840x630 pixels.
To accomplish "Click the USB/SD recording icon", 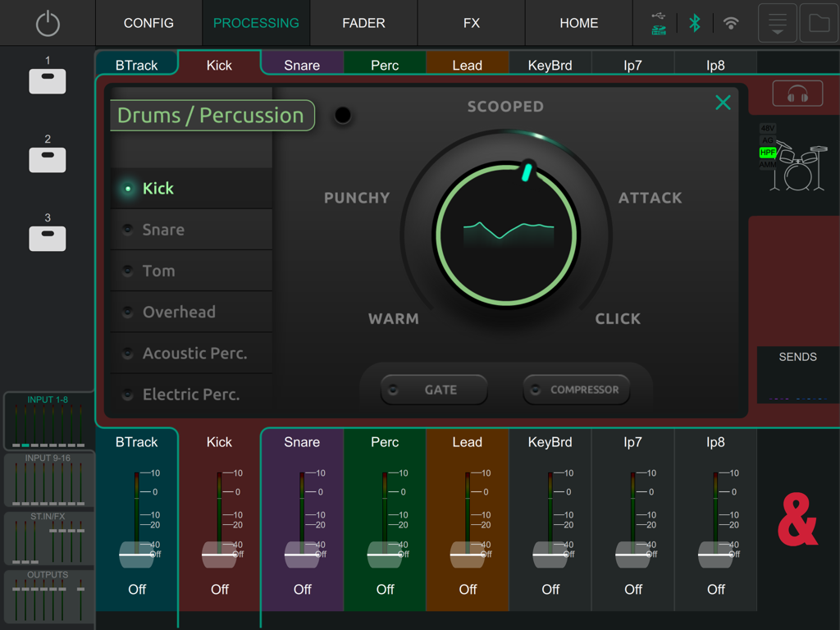I will pyautogui.click(x=657, y=23).
